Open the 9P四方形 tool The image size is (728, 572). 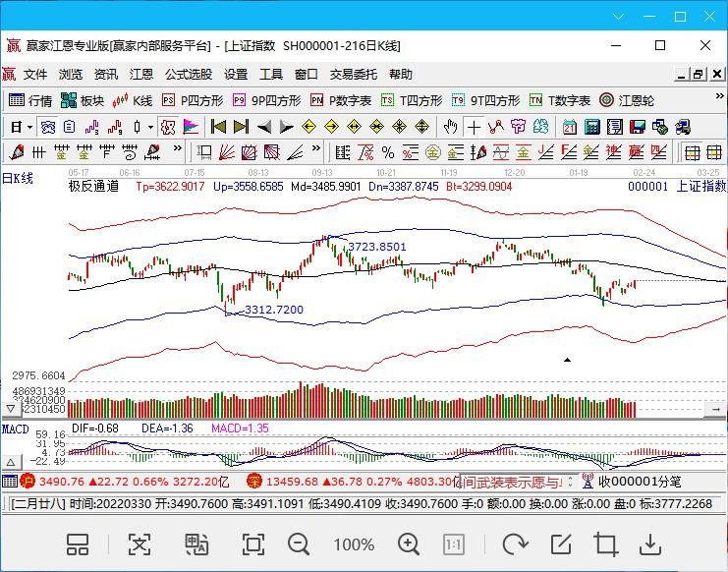point(267,100)
